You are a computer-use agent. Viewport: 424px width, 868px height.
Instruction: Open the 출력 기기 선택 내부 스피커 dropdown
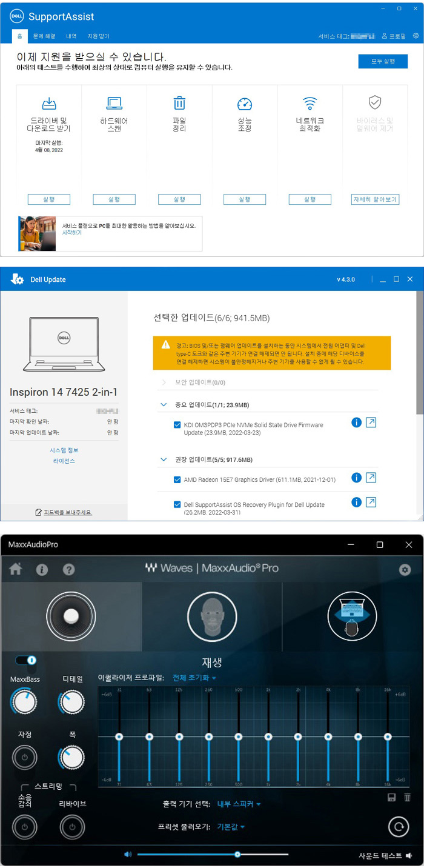point(239,804)
